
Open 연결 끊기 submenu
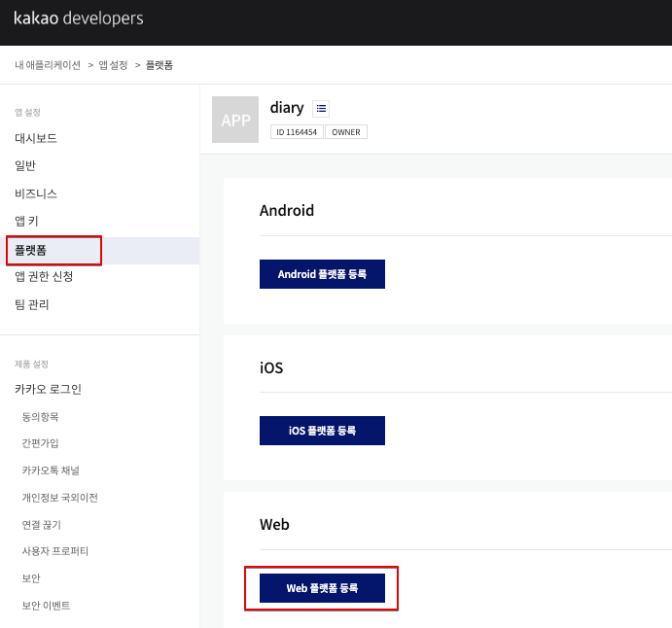coord(42,525)
